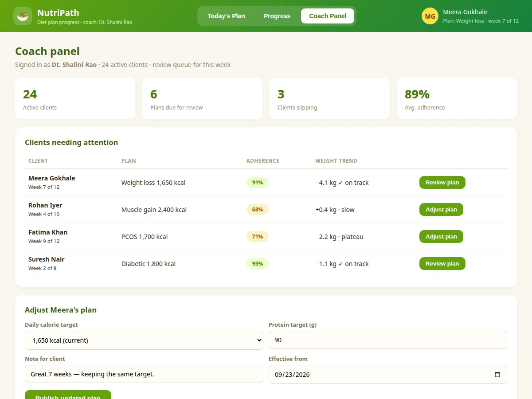Click into the Note for client field

pyautogui.click(x=144, y=374)
